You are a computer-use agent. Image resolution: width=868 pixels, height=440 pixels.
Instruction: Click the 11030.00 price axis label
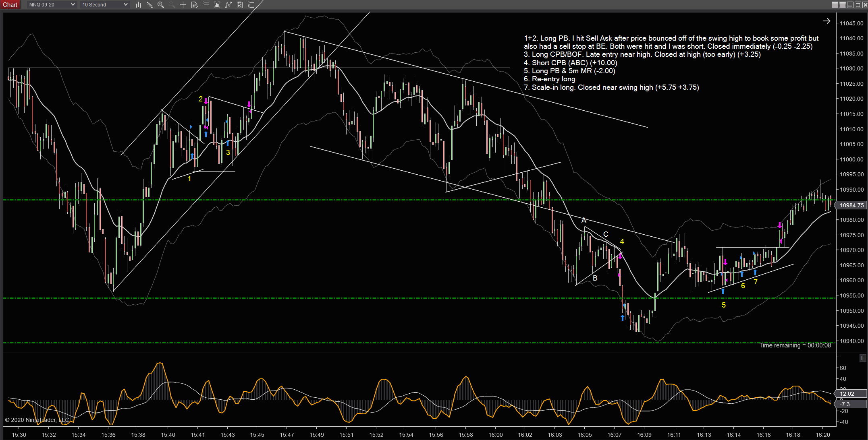[x=851, y=68]
